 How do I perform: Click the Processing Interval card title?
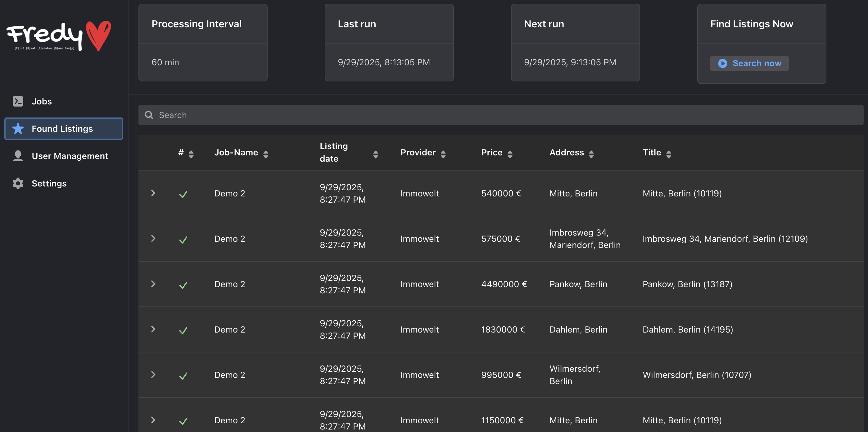197,24
